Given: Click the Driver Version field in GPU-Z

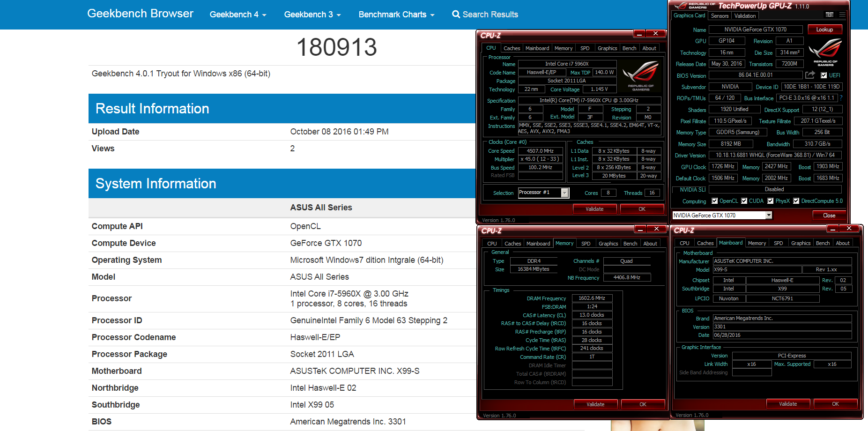Looking at the screenshot, I should (775, 155).
